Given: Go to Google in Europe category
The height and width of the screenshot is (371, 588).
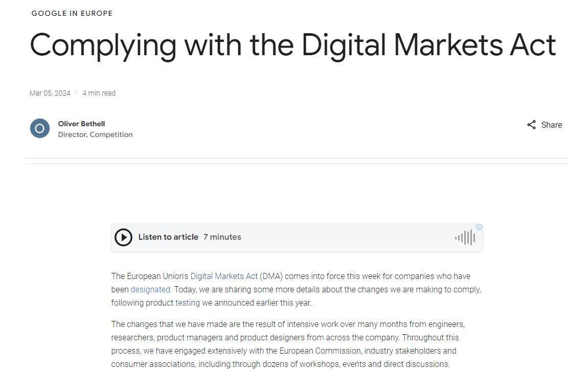Looking at the screenshot, I should [x=72, y=13].
